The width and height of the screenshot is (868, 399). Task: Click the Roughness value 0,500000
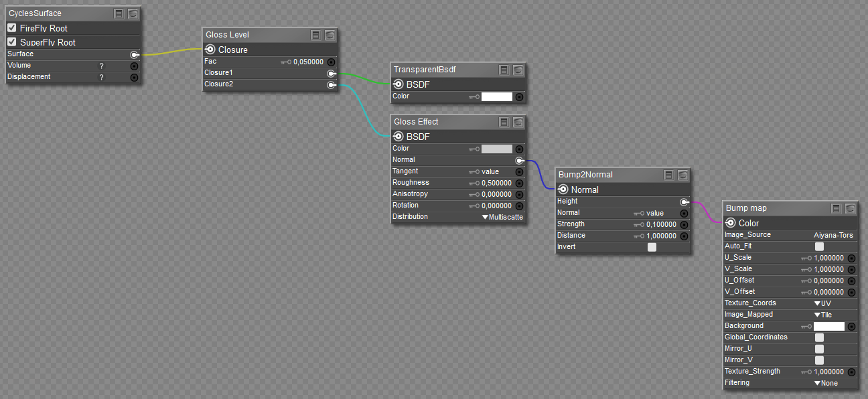pos(497,183)
